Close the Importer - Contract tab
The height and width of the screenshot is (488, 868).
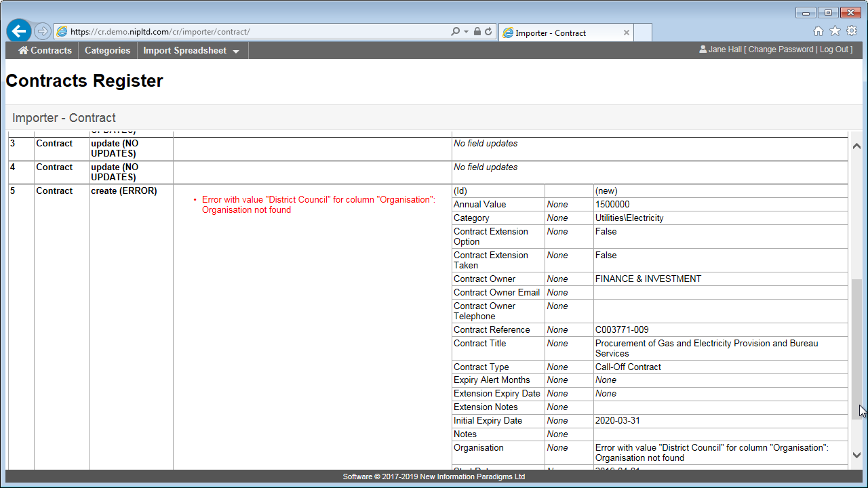point(627,33)
